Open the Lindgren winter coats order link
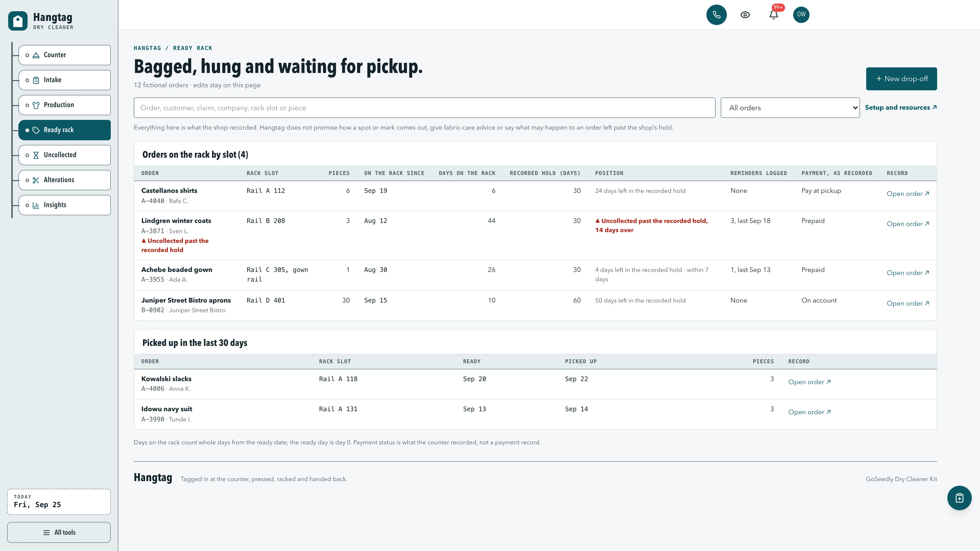 [x=908, y=224]
